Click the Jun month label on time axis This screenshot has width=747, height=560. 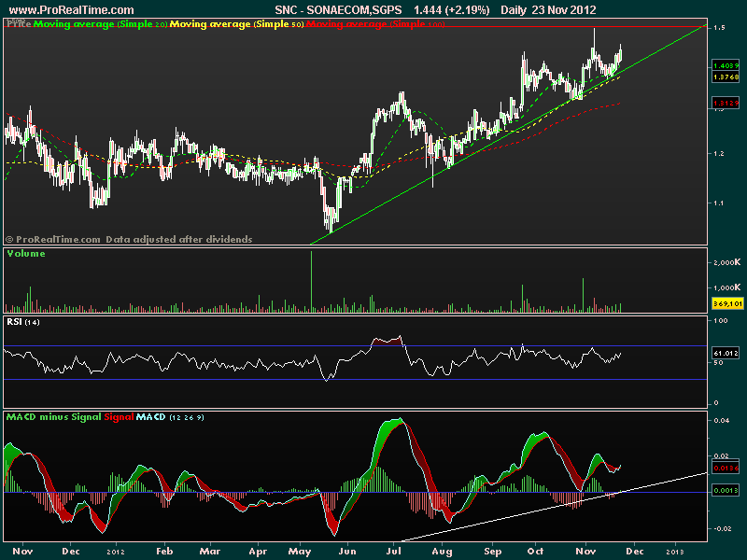347,552
